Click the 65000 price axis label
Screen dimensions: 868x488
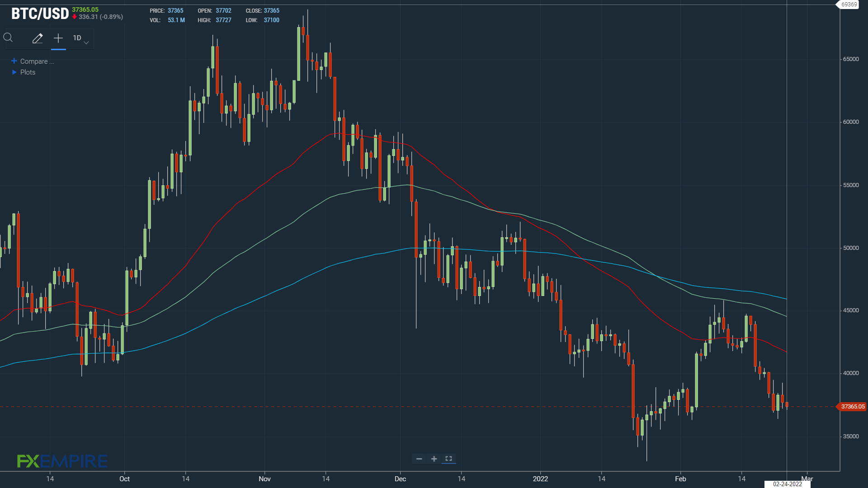tap(851, 59)
